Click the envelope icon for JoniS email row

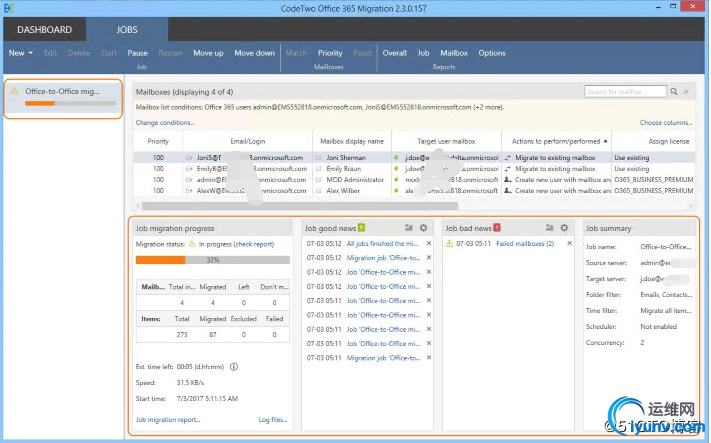click(189, 158)
